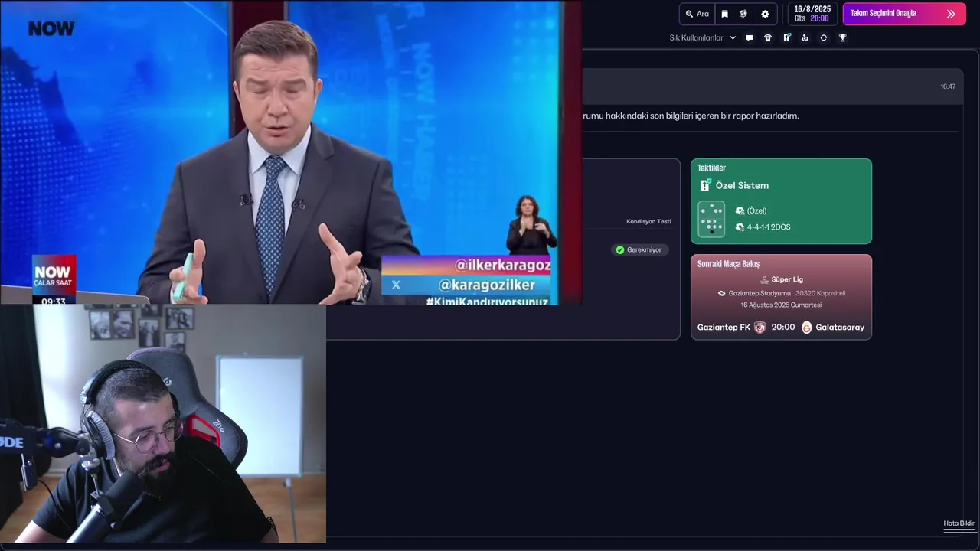Screen dimensions: 980x551
Task: Click the @ilkerkaragoz handle on the overlay
Action: (x=503, y=265)
